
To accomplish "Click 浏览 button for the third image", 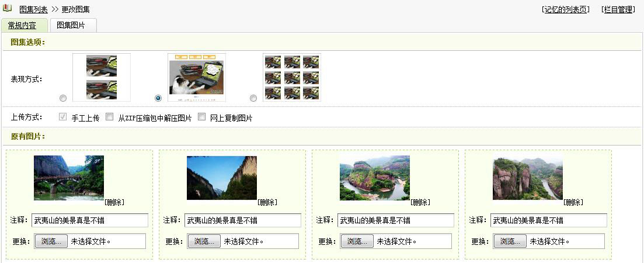I will pyautogui.click(x=357, y=241).
